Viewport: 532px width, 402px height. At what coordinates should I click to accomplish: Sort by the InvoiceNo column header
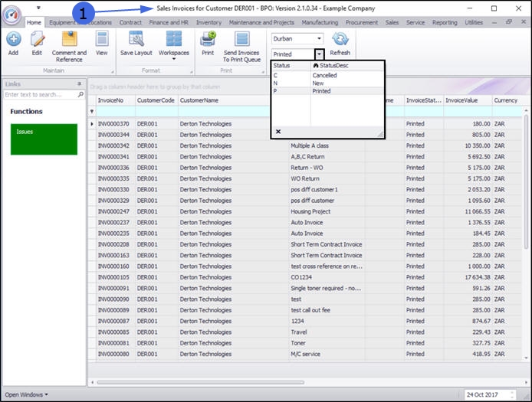click(115, 100)
